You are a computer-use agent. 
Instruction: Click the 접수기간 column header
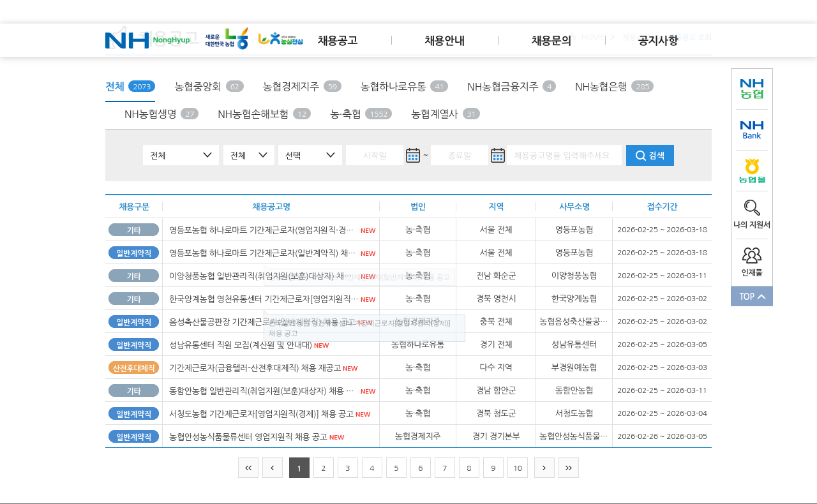[662, 207]
